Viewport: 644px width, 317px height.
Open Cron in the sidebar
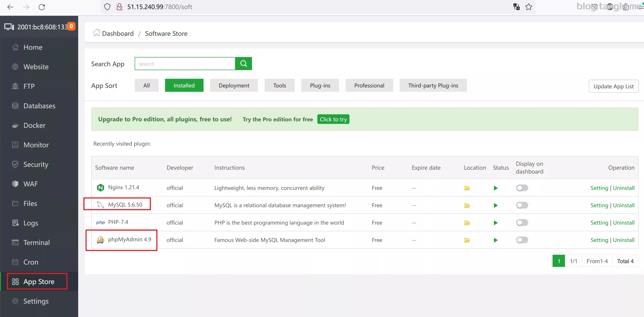(x=39, y=262)
